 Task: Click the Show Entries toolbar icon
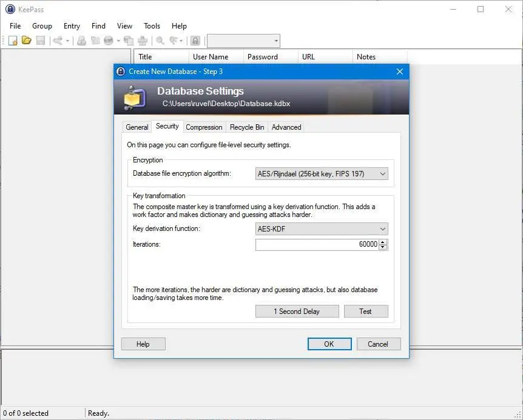coord(174,41)
